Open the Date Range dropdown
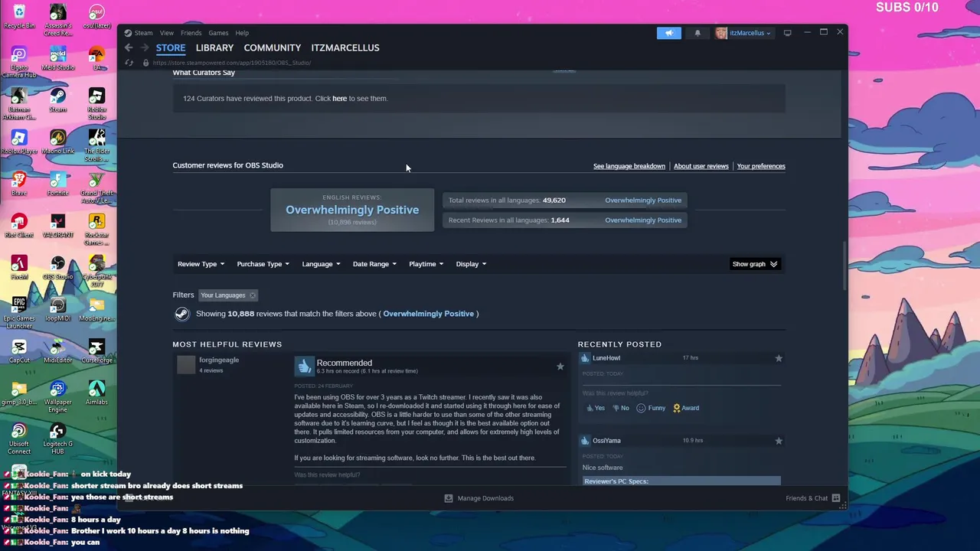 click(x=374, y=264)
